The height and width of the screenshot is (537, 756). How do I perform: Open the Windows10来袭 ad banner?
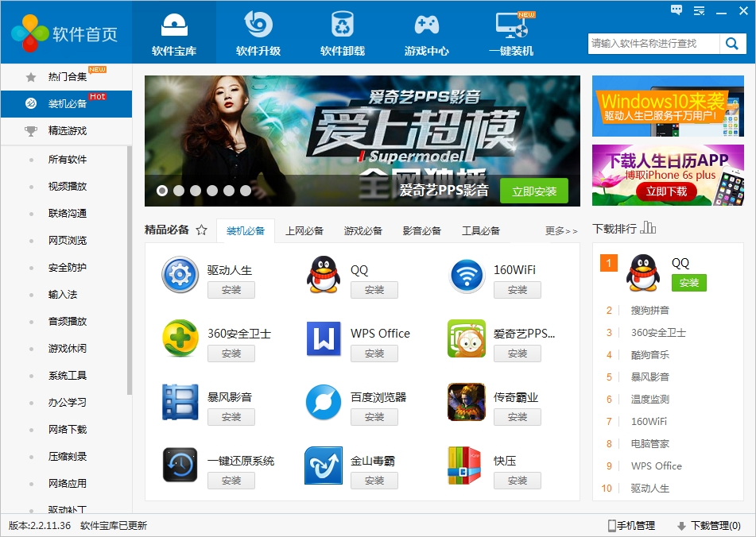(x=668, y=106)
